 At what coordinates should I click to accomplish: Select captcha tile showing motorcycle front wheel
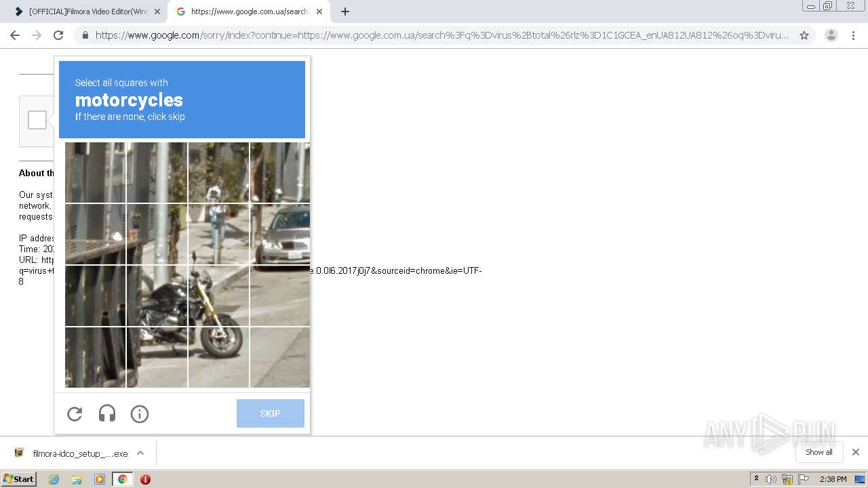(218, 357)
